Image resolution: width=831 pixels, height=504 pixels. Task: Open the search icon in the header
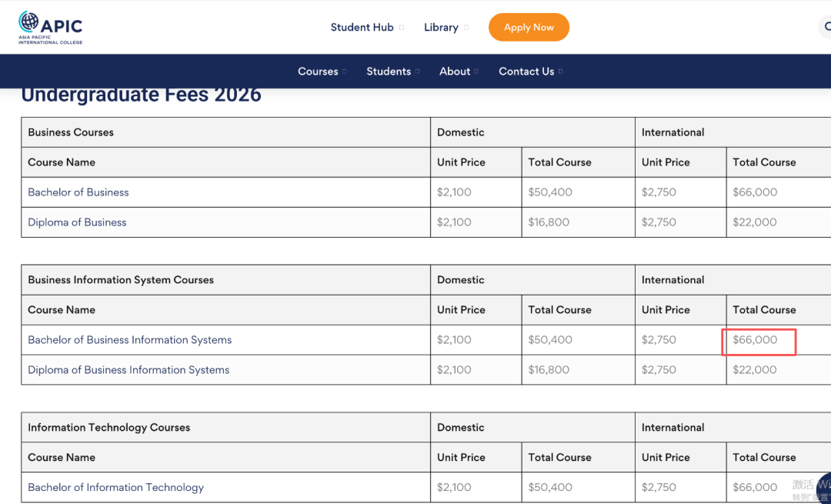pos(826,28)
